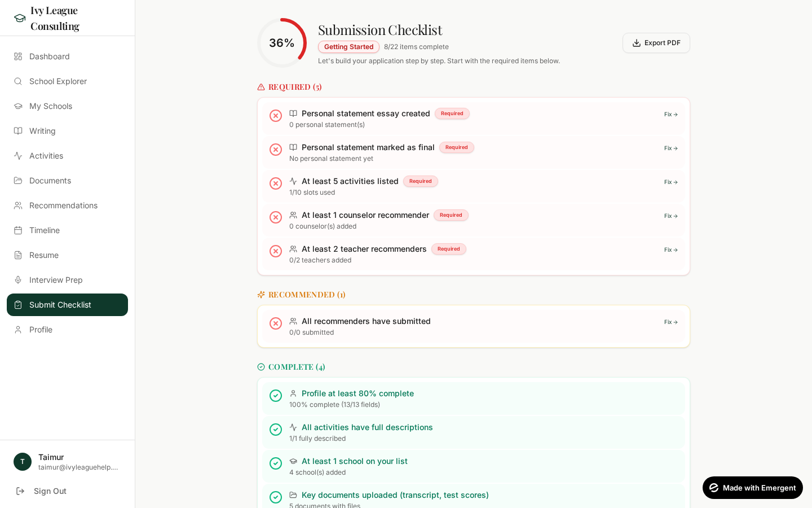
Task: Fix the 2 teacher recommenders item
Action: pos(671,250)
